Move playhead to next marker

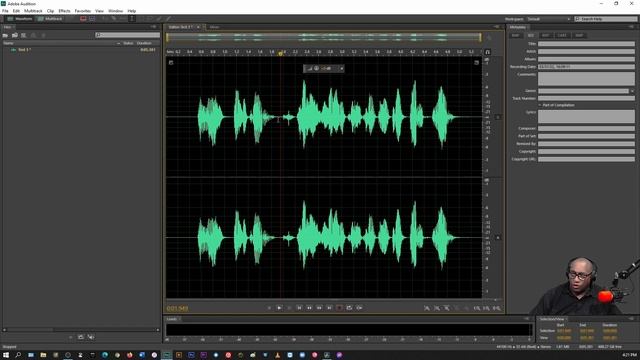click(329, 308)
